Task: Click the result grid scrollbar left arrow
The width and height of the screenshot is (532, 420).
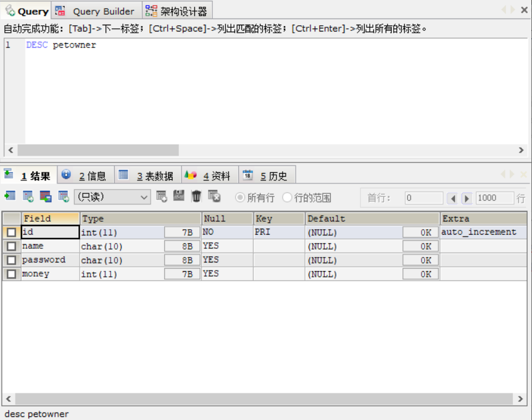Action: pos(9,399)
